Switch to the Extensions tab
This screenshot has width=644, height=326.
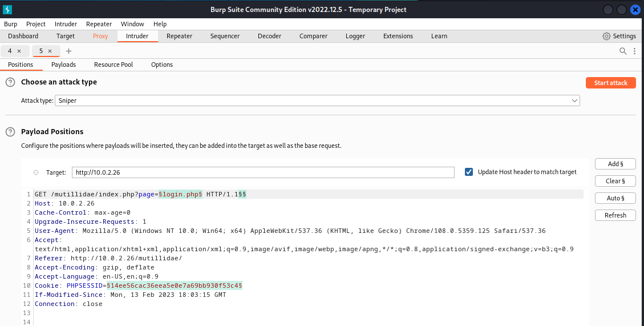[398, 36]
